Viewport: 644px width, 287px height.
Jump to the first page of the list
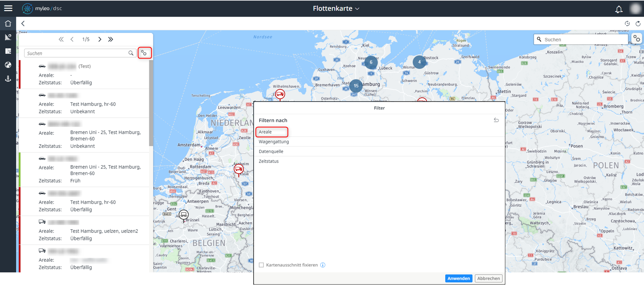click(x=61, y=39)
